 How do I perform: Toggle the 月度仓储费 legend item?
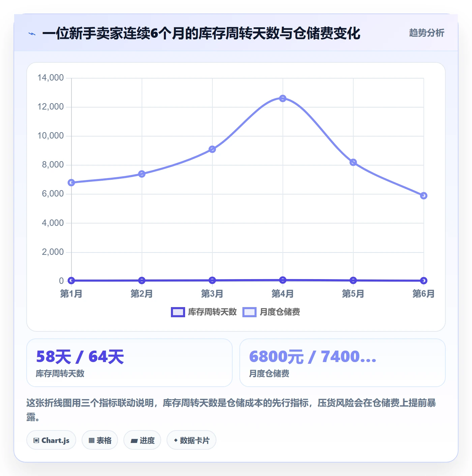[271, 312]
